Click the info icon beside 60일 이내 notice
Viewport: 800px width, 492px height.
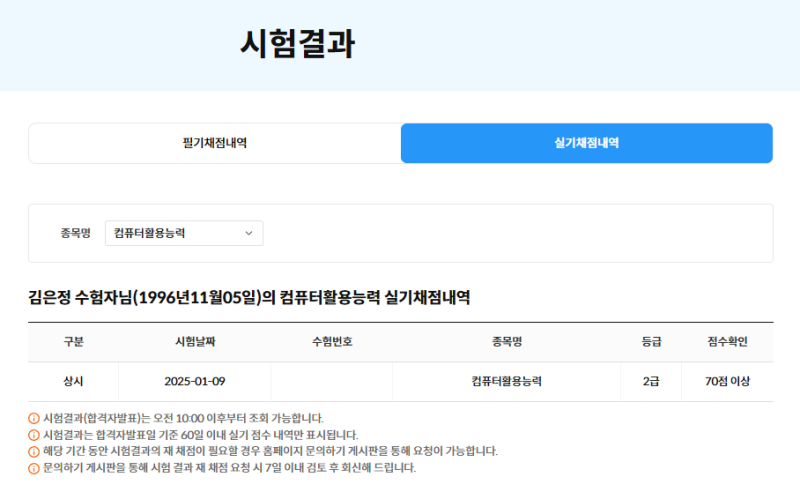(34, 435)
